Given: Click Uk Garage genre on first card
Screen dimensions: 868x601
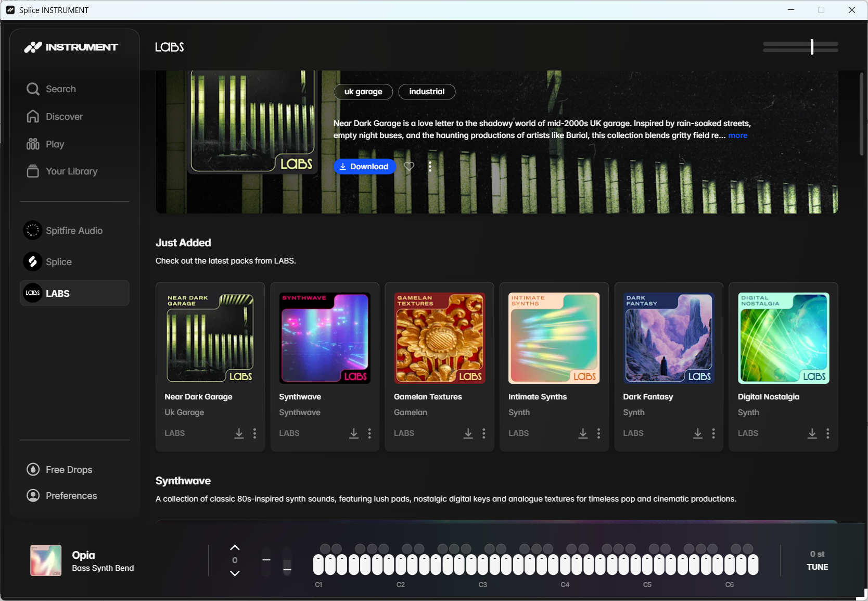Looking at the screenshot, I should pos(184,412).
